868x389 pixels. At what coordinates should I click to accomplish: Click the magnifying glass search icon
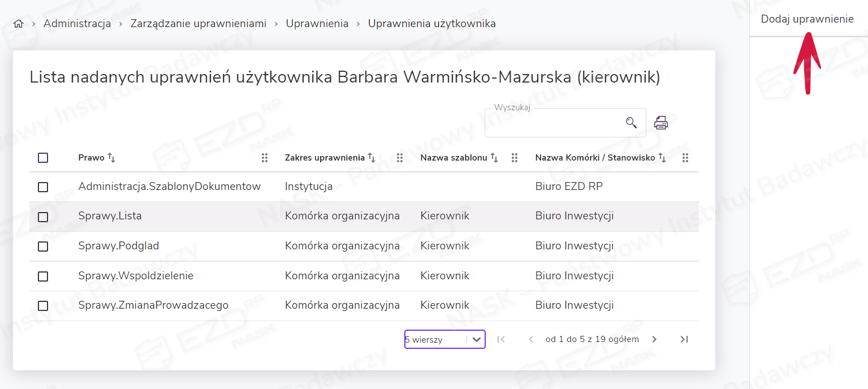tap(631, 123)
